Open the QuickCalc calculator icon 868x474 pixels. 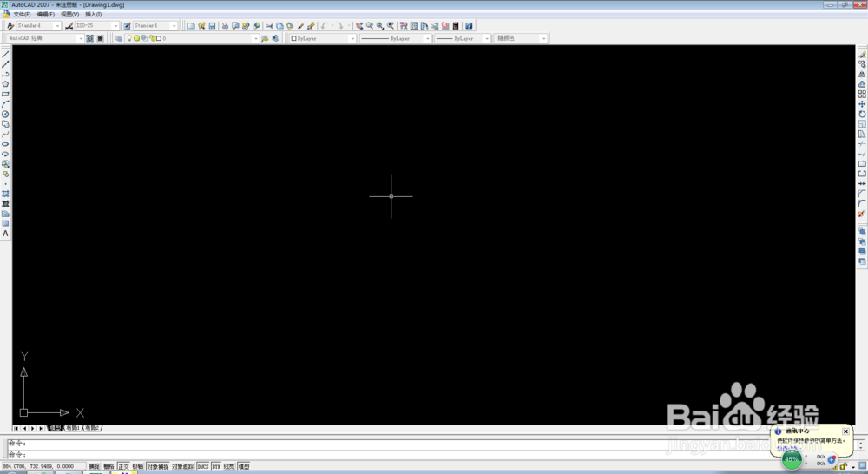[x=456, y=26]
